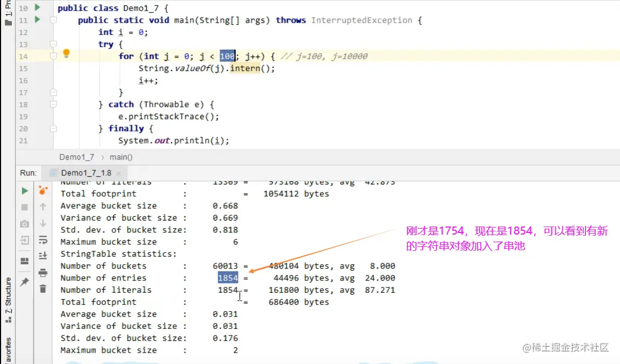Click the highlighted 1854 entries value
Viewport: 620px width, 364px height.
click(228, 278)
